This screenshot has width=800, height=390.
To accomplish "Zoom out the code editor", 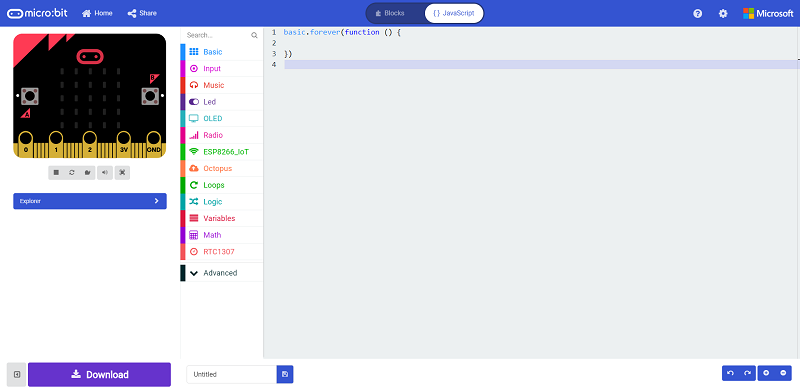I will click(x=783, y=373).
